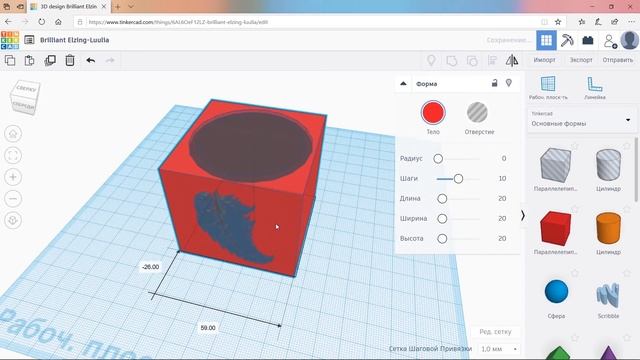This screenshot has width=640, height=360.
Task: Pick the red Параллелепипед shape
Action: coord(555,228)
